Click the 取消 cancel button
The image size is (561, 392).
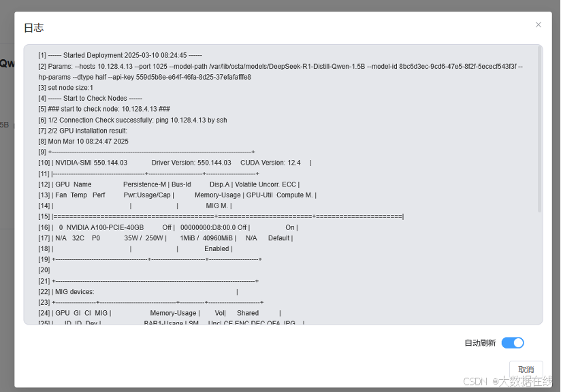(x=526, y=370)
